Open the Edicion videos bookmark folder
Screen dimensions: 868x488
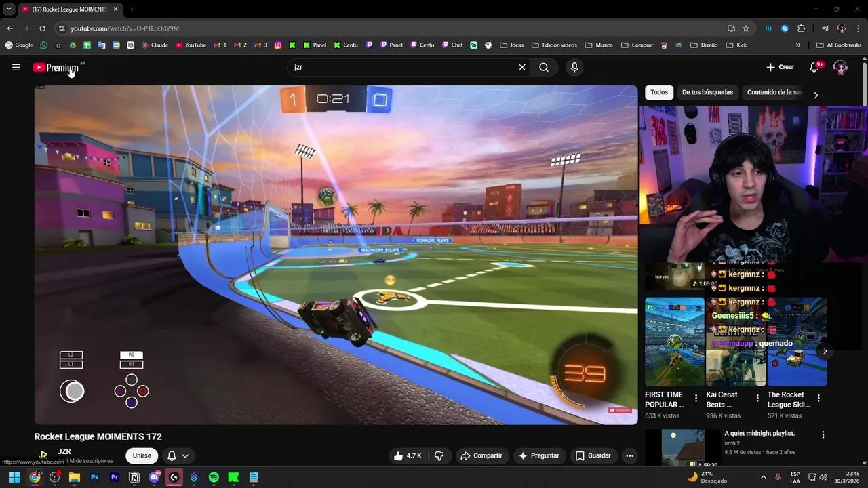[x=554, y=45]
